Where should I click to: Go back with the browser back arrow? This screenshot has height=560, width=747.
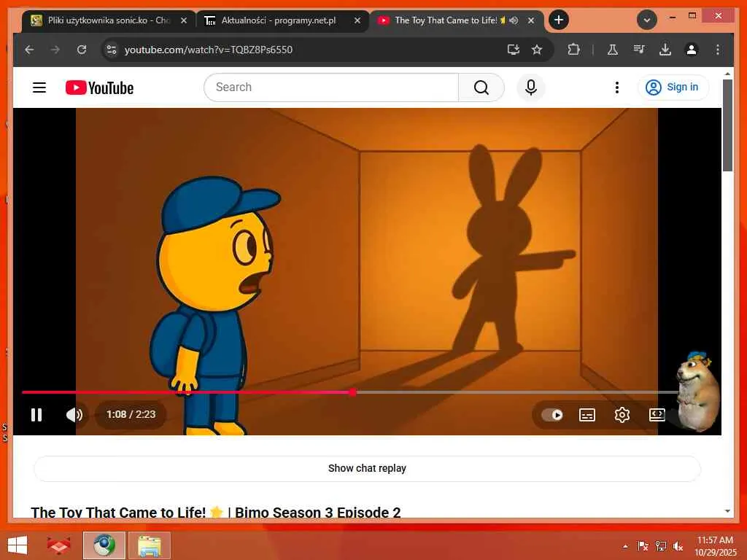29,50
